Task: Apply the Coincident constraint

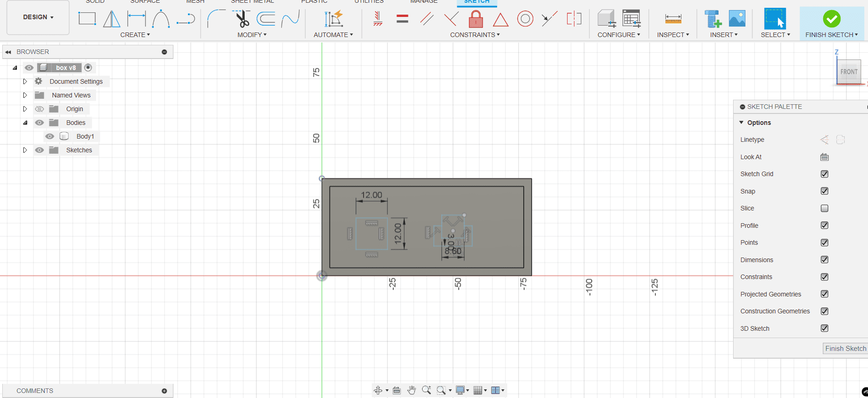Action: click(549, 19)
